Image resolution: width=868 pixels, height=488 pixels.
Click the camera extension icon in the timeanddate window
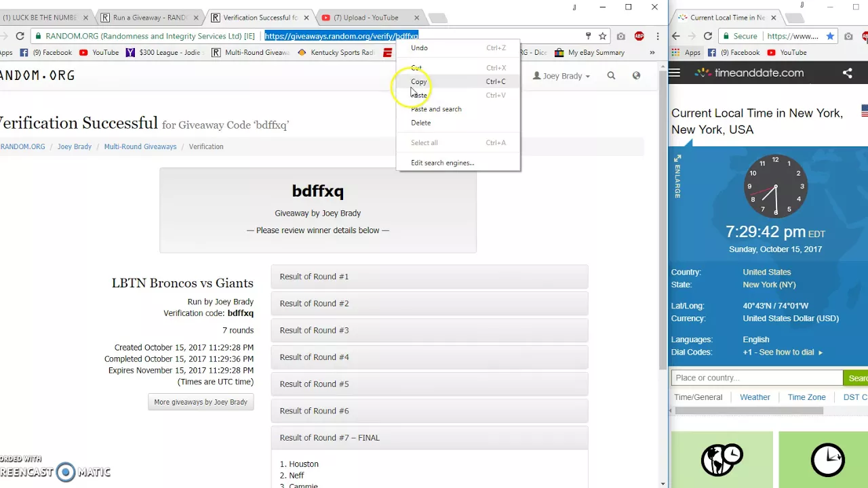click(848, 36)
